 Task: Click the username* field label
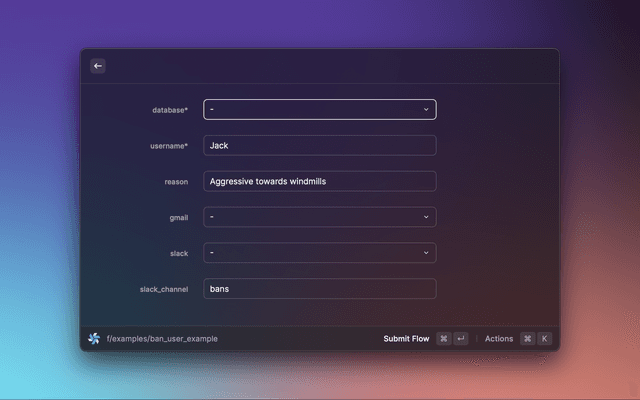[x=168, y=146]
